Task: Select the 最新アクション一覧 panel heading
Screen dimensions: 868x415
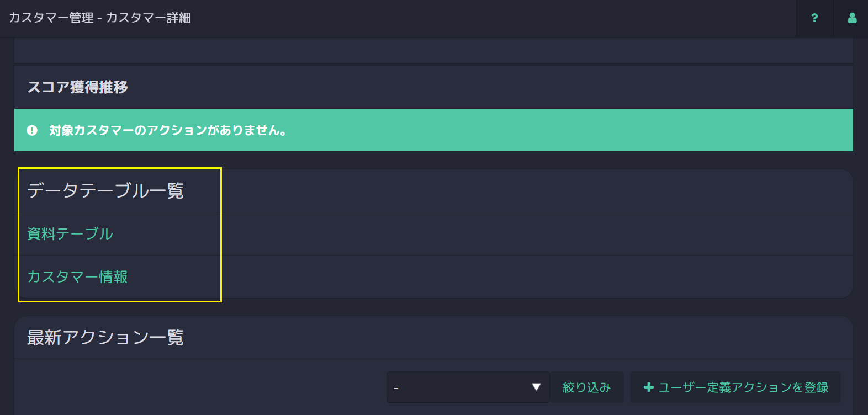Action: click(105, 338)
